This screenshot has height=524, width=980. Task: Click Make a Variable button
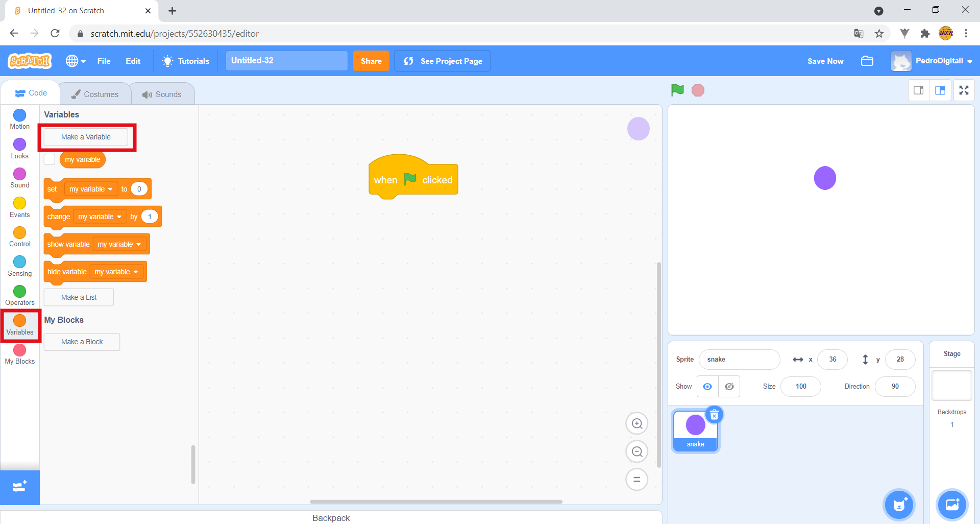[x=86, y=137]
